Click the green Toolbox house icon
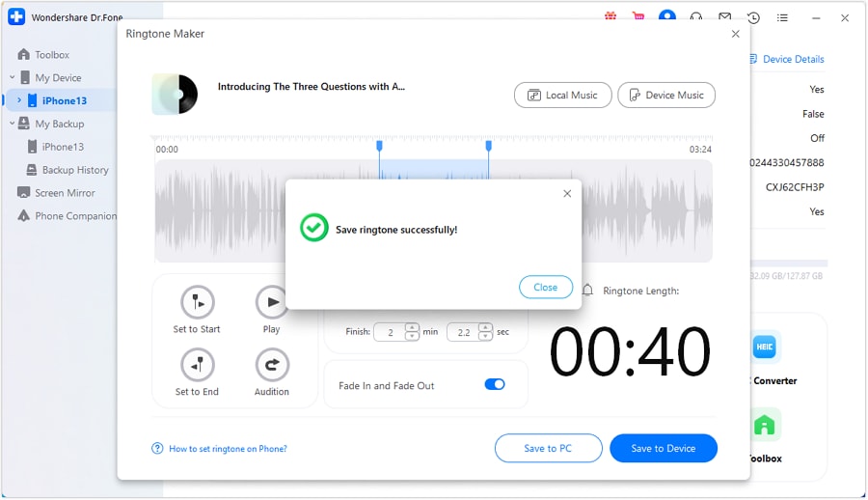Screen dimensions: 868x500 765,425
